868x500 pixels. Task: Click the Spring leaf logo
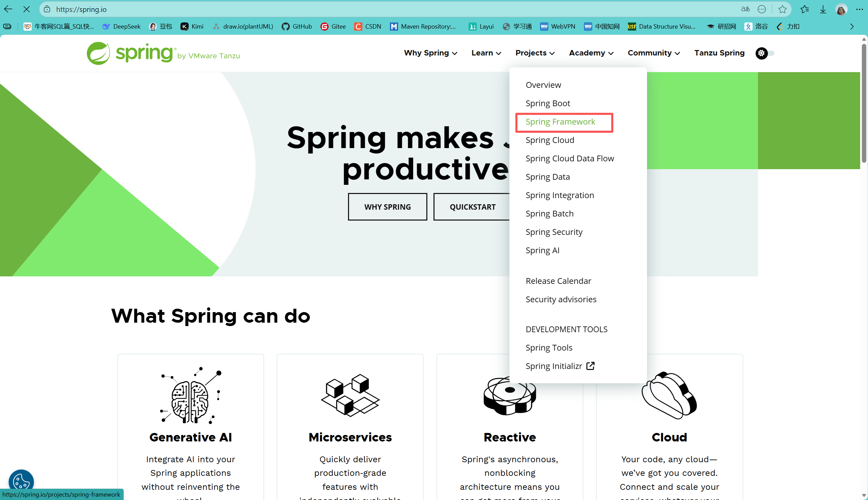(98, 53)
